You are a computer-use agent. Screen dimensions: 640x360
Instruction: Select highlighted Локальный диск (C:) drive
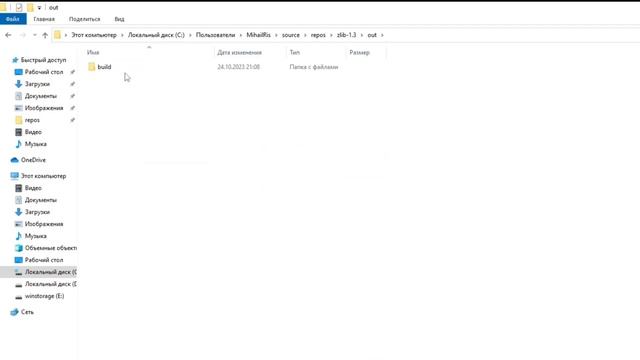(38, 272)
